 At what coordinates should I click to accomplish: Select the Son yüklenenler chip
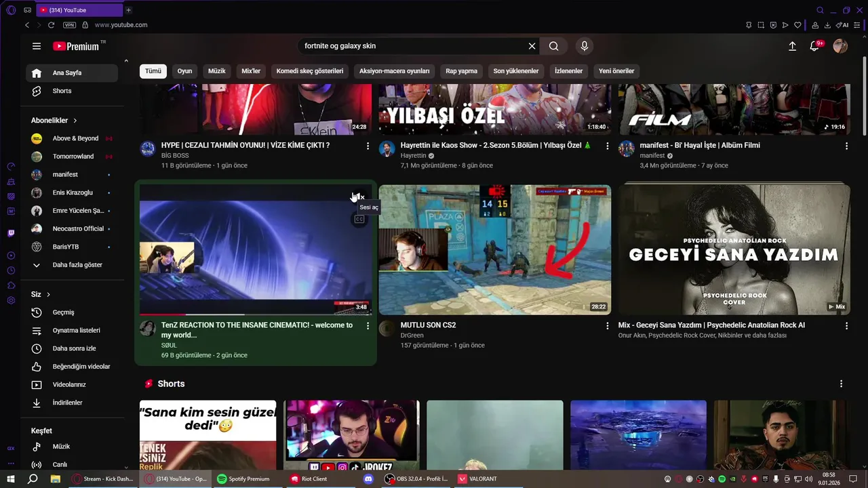tap(516, 71)
